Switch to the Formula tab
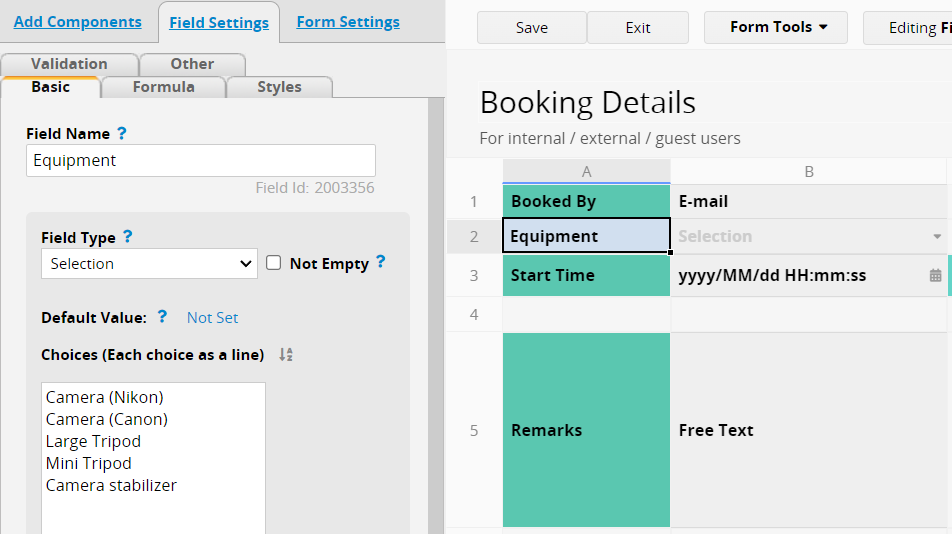Viewport: 952px width, 534px height. 163,87
